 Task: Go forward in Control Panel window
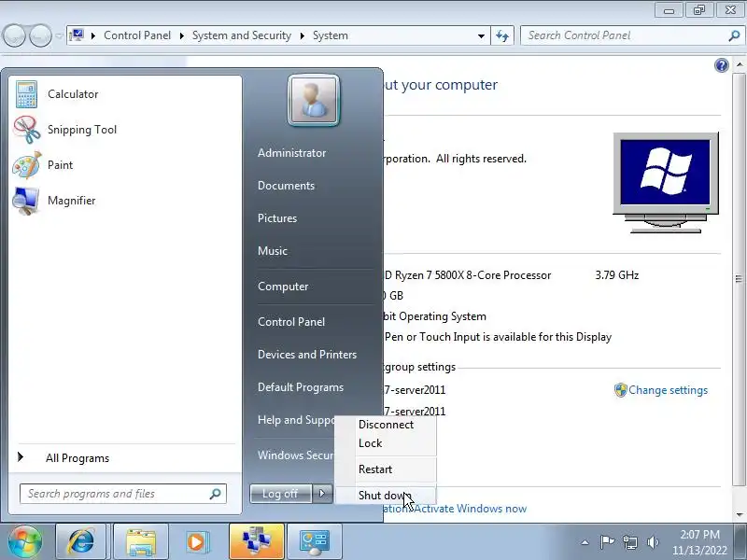point(40,35)
